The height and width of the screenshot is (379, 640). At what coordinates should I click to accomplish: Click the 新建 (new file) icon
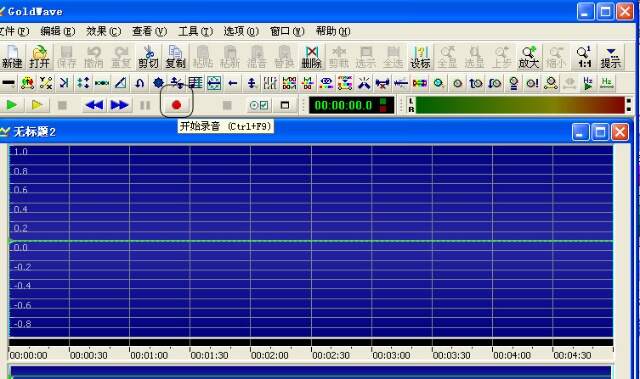point(12,57)
